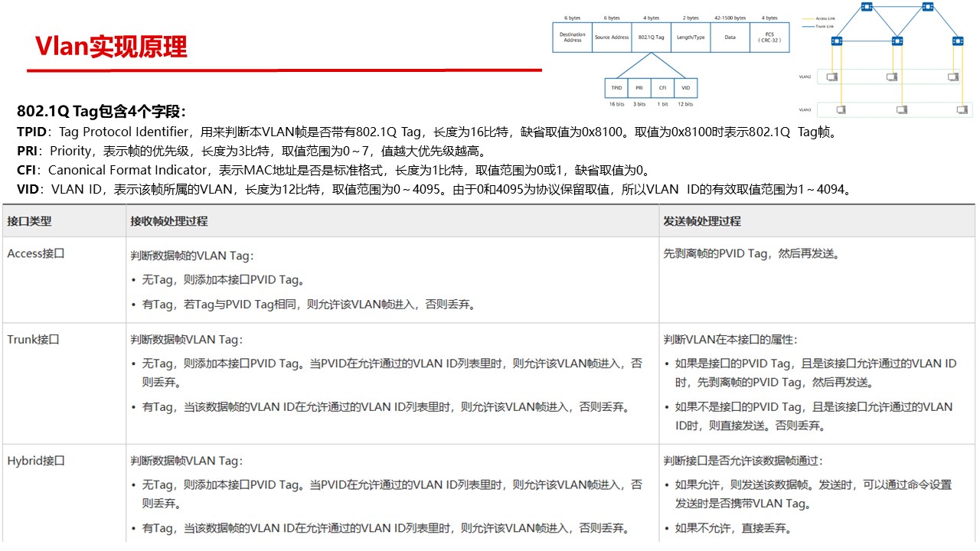Click the TPID box in the tag diagram
980x551 pixels.
pyautogui.click(x=616, y=88)
